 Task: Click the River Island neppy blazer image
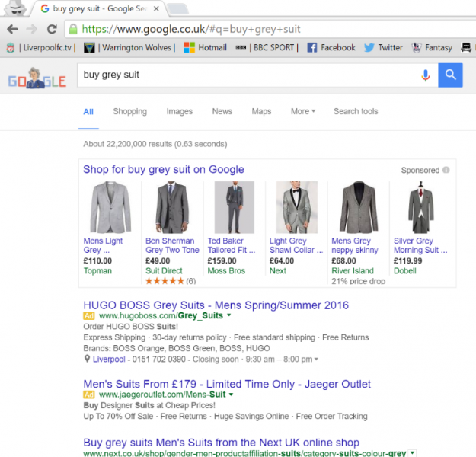[x=359, y=207]
